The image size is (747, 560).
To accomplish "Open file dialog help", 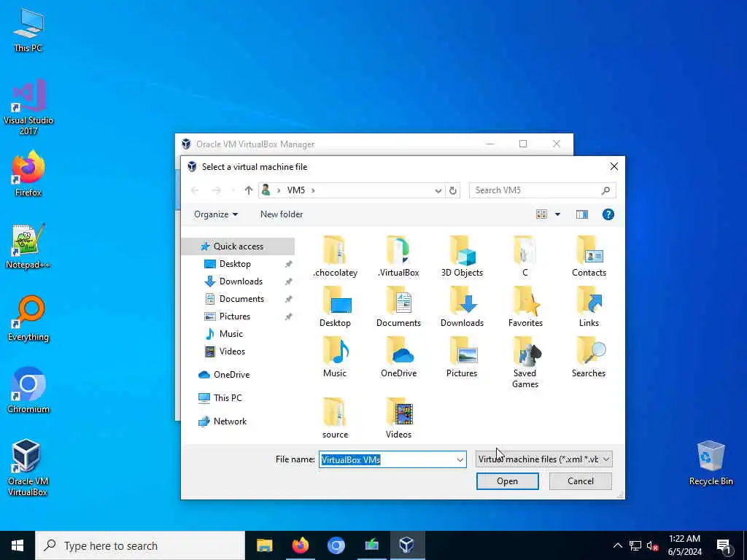I will point(608,214).
